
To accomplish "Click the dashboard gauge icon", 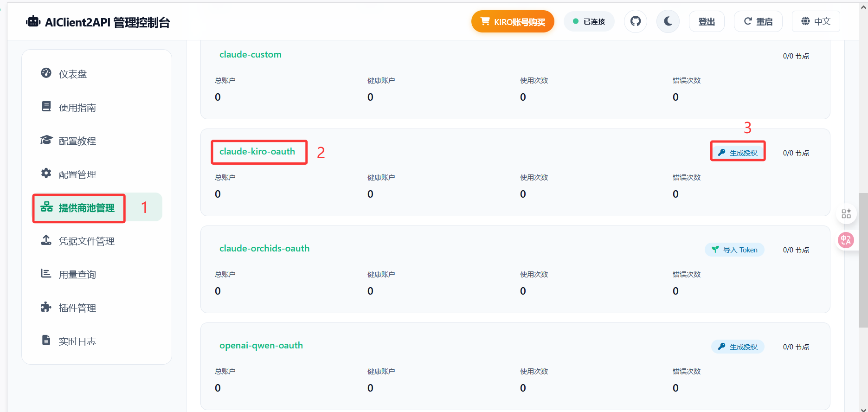I will (x=46, y=73).
